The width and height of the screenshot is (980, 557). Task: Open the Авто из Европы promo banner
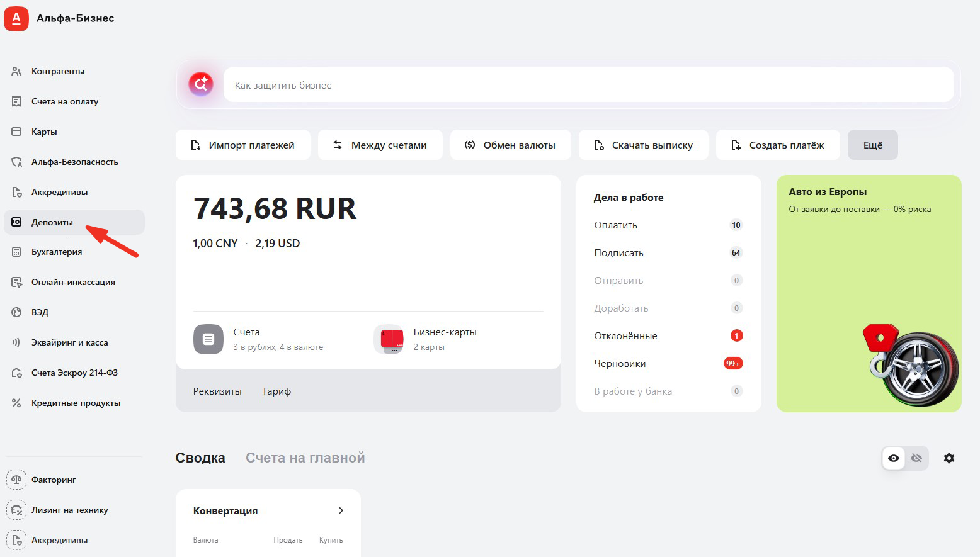(x=869, y=293)
